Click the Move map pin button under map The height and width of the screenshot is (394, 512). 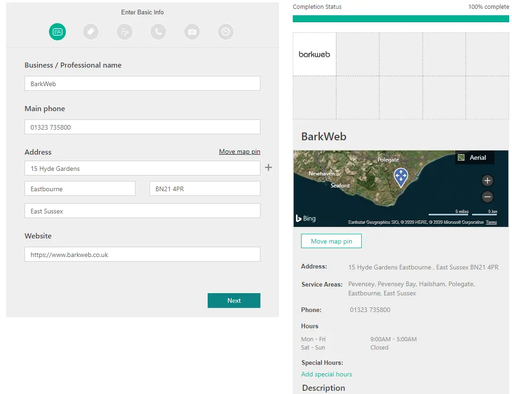(x=331, y=241)
